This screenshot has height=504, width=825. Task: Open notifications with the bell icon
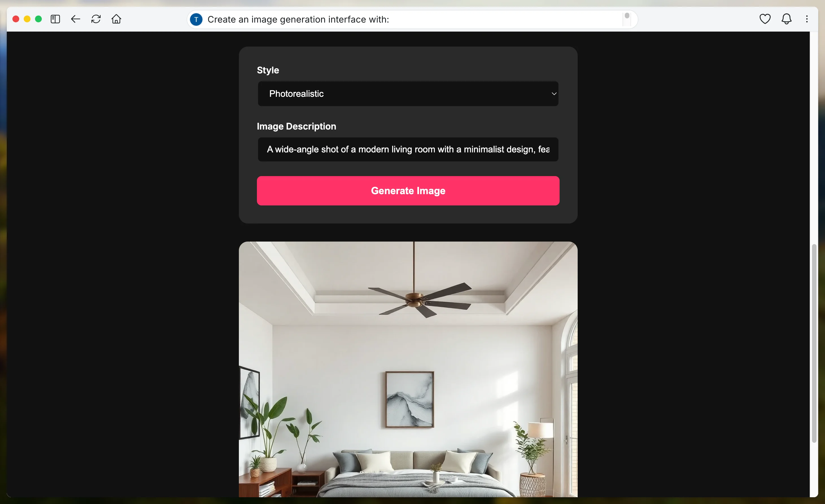point(787,19)
